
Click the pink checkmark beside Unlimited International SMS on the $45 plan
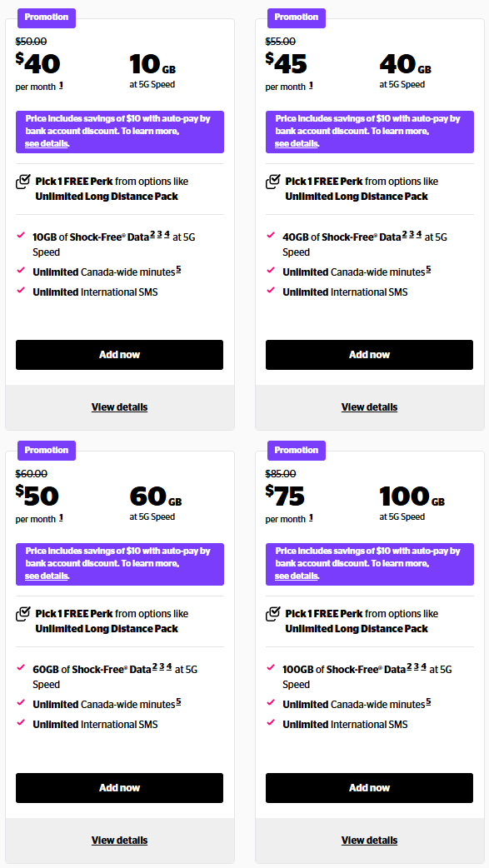pos(271,292)
